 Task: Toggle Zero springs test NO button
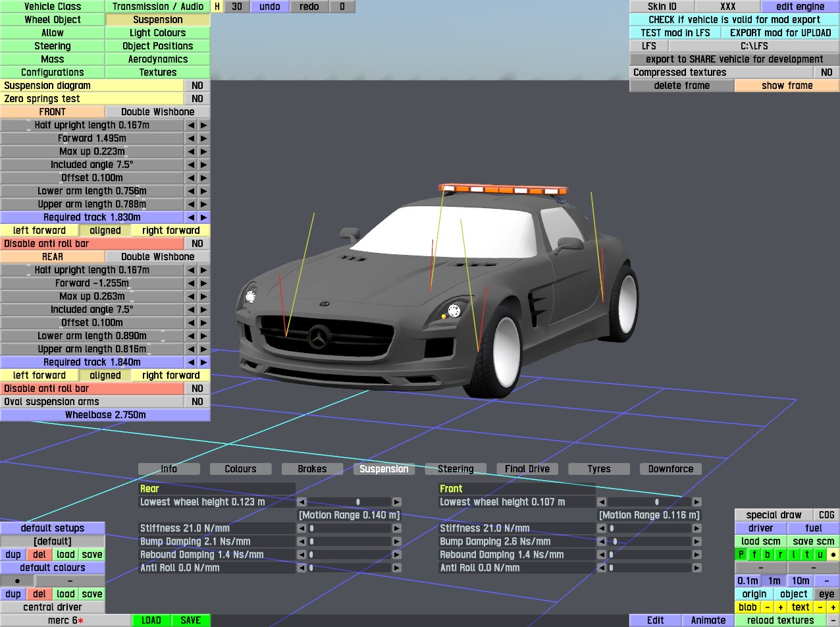(x=197, y=99)
